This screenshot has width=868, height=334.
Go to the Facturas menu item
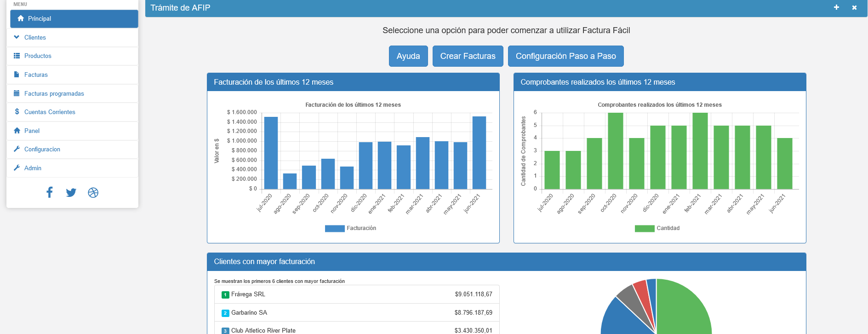click(72, 75)
